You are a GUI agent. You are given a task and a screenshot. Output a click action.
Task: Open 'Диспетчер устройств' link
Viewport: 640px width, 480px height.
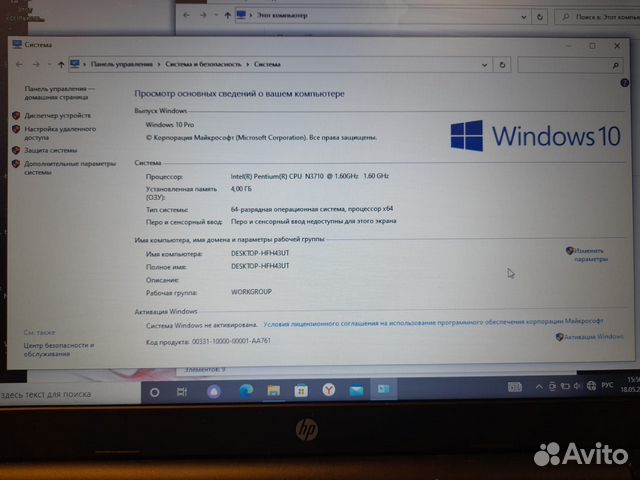[x=58, y=116]
